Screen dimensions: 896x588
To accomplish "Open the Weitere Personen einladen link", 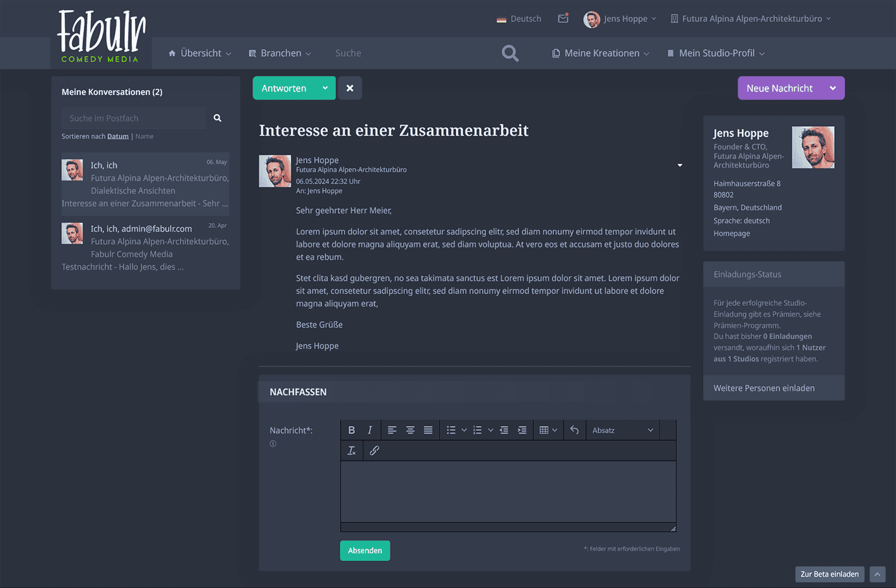I will tap(763, 388).
